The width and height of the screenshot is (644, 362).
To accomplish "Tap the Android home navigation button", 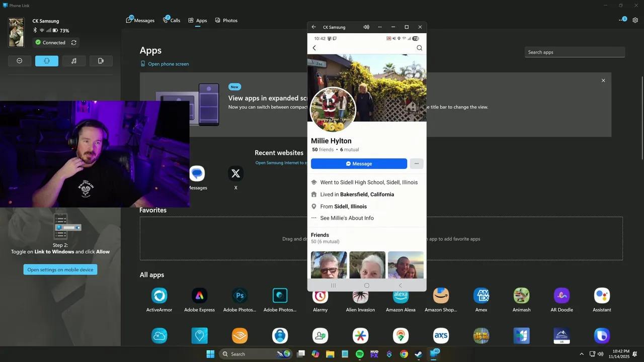I will pos(367,285).
